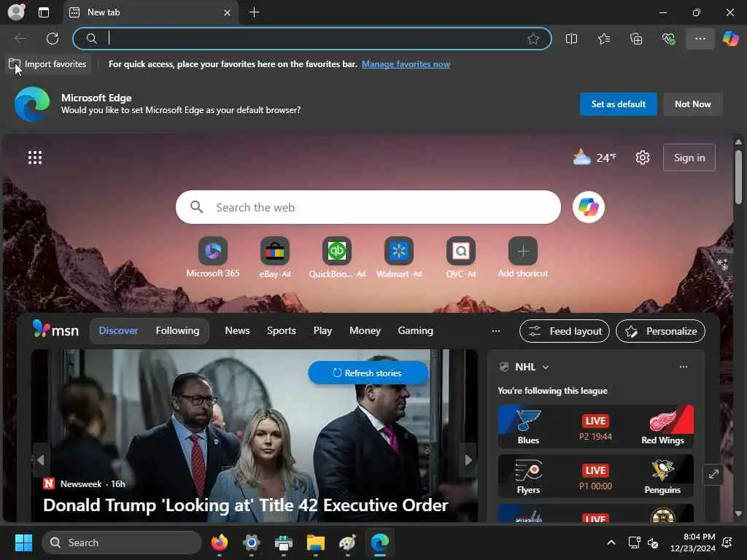Open the notifications bell in the tray
This screenshot has width=747, height=560.
tap(727, 542)
